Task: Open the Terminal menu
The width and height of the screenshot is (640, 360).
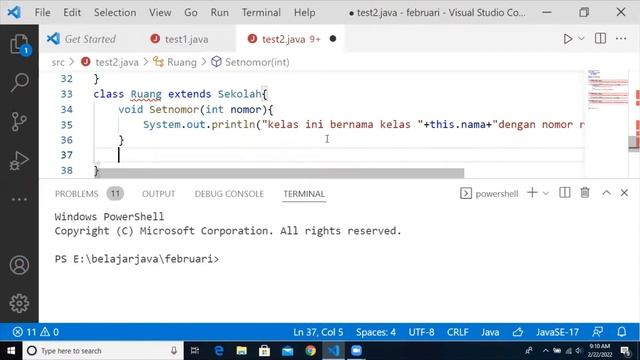Action: click(x=261, y=13)
